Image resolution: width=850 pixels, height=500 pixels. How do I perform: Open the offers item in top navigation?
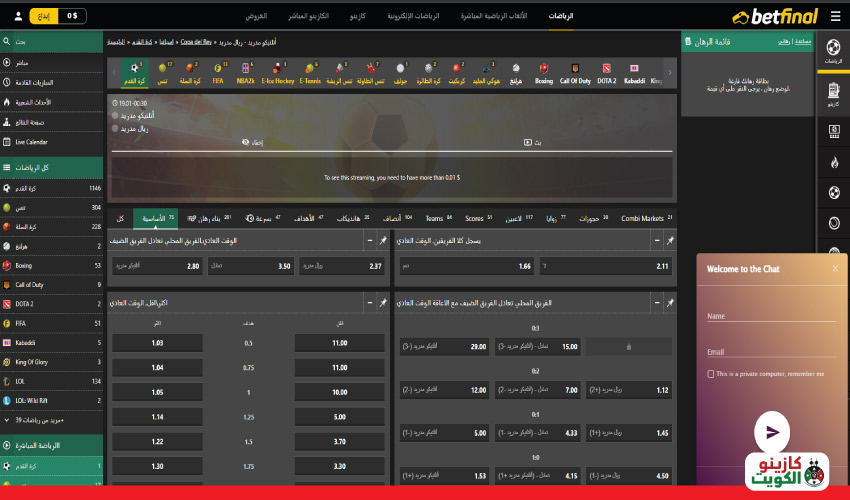(x=256, y=16)
